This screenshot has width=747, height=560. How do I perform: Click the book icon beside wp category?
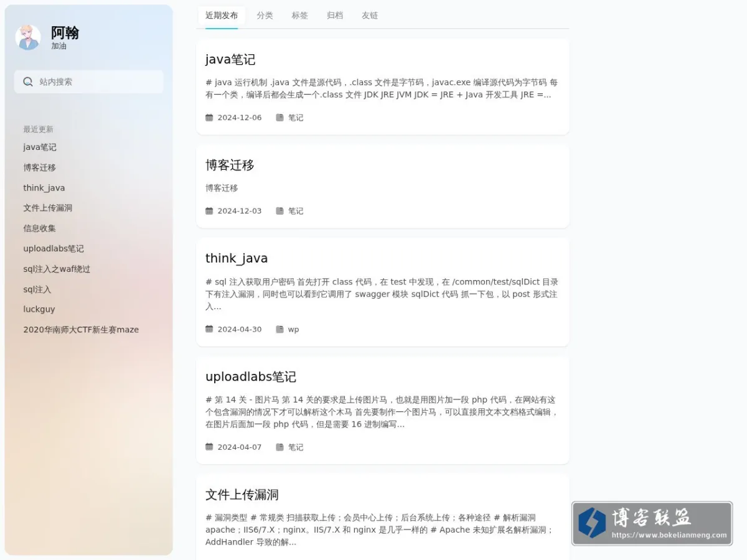tap(280, 329)
